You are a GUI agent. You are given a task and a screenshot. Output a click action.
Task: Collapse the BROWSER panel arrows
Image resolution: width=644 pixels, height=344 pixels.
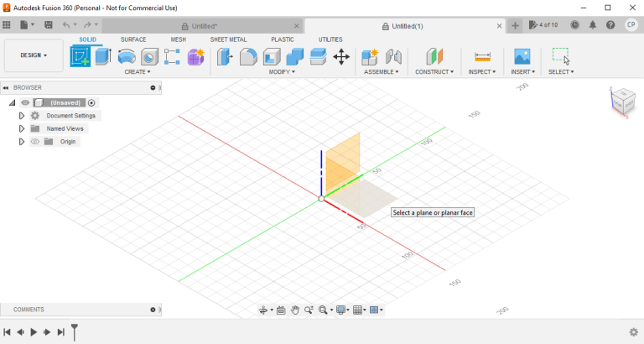[6, 87]
